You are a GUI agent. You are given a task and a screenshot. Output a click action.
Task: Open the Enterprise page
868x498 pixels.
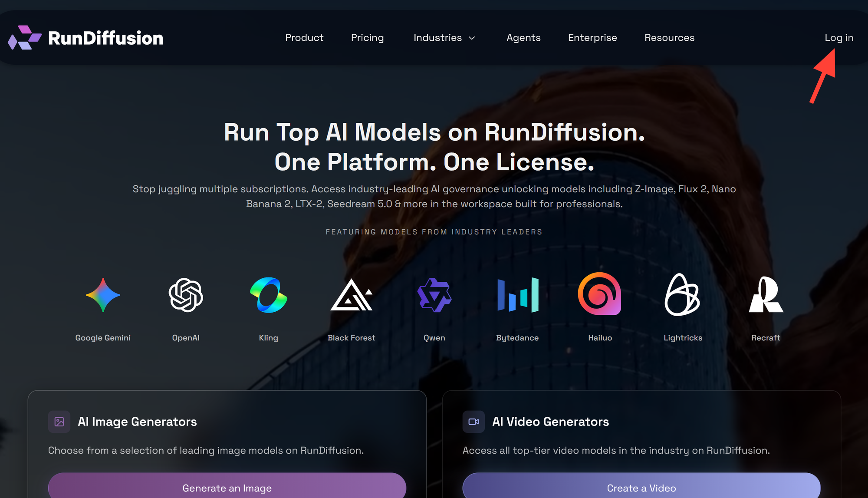pyautogui.click(x=592, y=38)
